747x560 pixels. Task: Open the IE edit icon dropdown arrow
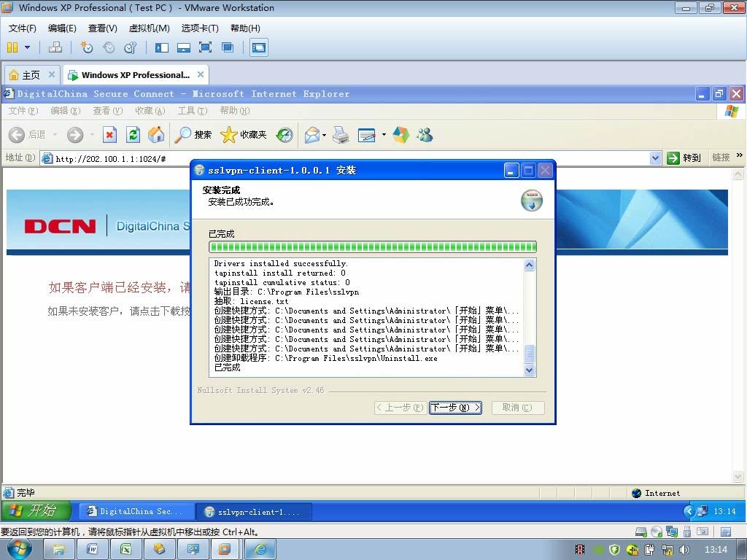pyautogui.click(x=384, y=135)
